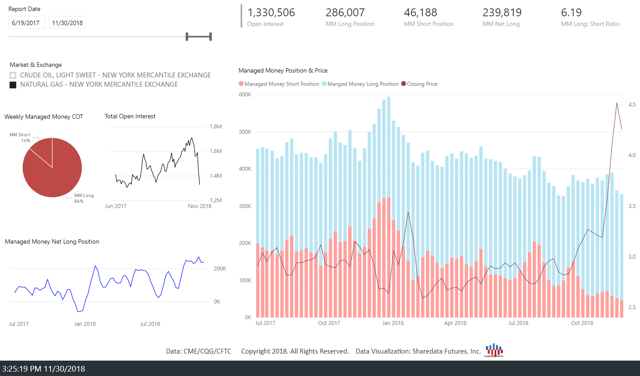Click the report start date field 6/19/2017
Screen dimensions: 640x376
[26, 23]
